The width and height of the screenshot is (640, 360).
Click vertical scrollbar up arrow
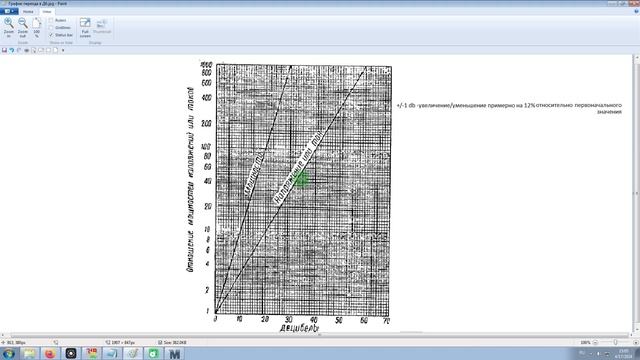(636, 58)
